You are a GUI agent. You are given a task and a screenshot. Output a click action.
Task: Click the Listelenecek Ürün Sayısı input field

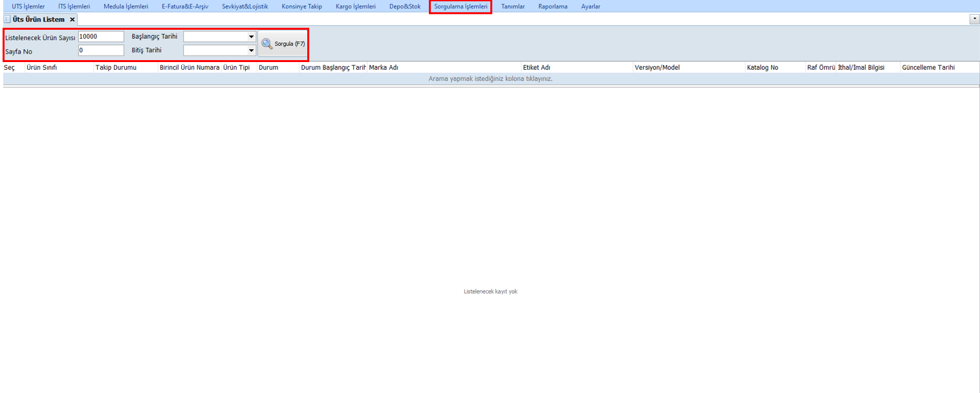tap(101, 37)
